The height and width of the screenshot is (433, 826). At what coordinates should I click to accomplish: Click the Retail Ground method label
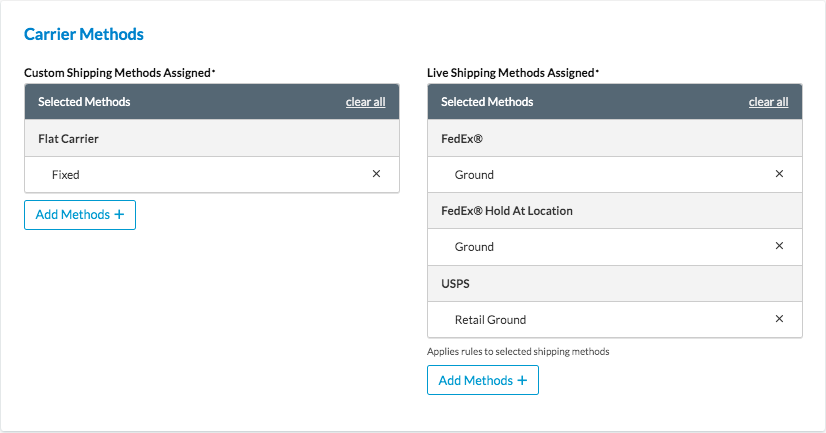[490, 320]
